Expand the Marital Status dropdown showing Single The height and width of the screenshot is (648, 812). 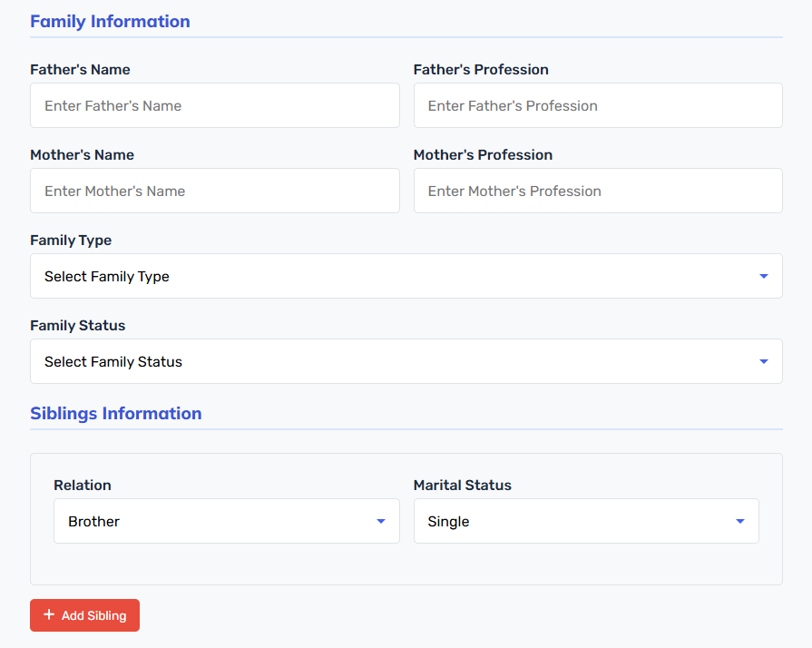point(586,521)
